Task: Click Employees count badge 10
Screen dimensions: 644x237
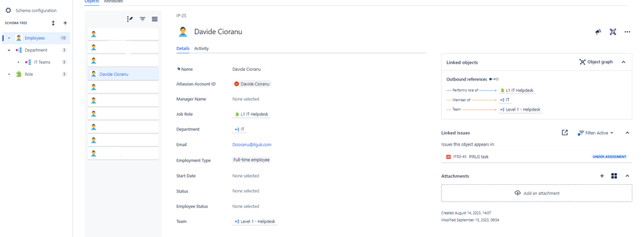Action: [x=63, y=38]
